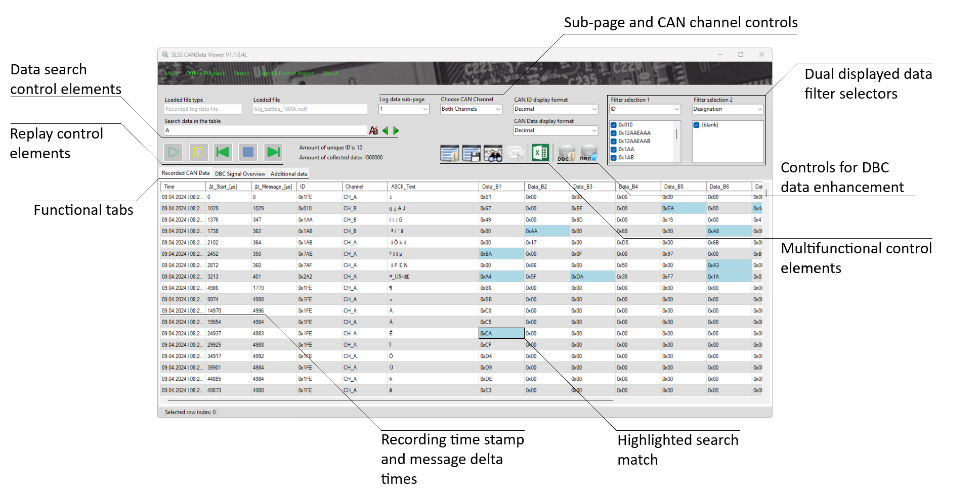
Task: Open the Offline Playback menu
Action: click(205, 73)
